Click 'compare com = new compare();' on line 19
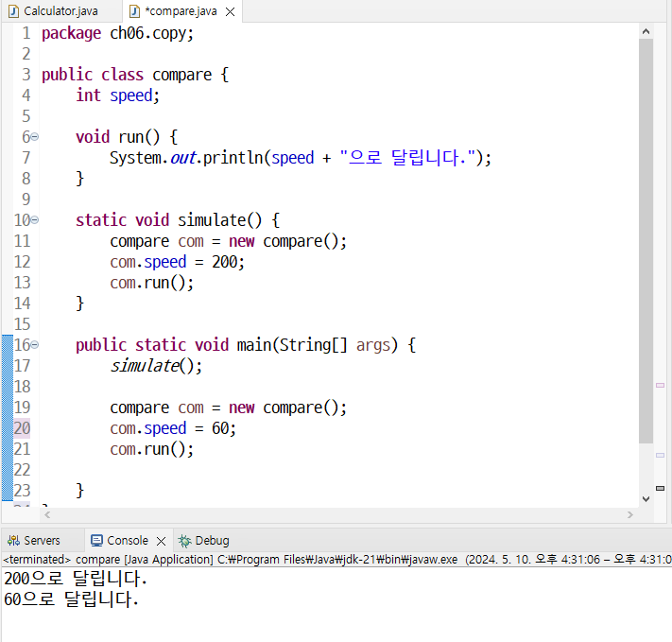Screen dimensions: 672x642 tap(228, 408)
